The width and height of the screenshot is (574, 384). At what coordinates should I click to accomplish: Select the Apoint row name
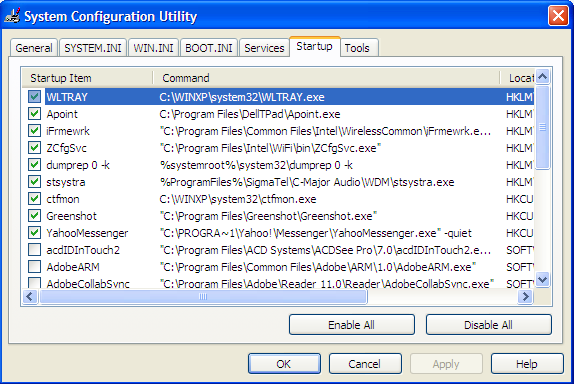click(62, 114)
